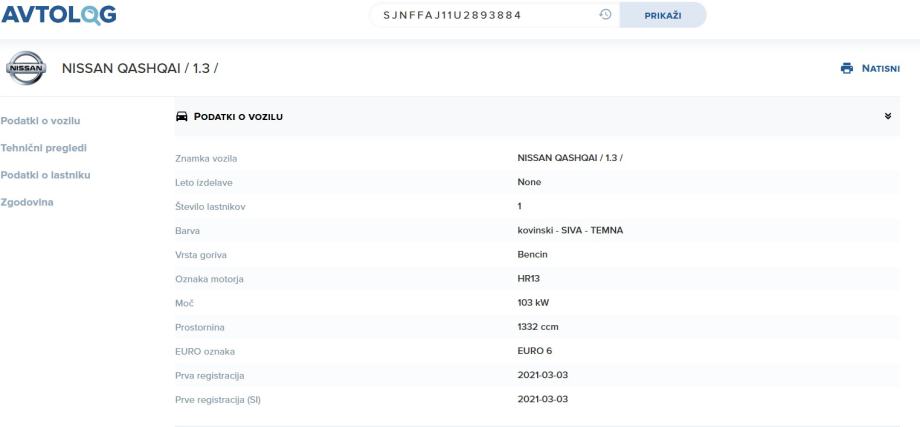This screenshot has height=427, width=920.
Task: Open the AVTOLOG logo home link
Action: point(59,15)
